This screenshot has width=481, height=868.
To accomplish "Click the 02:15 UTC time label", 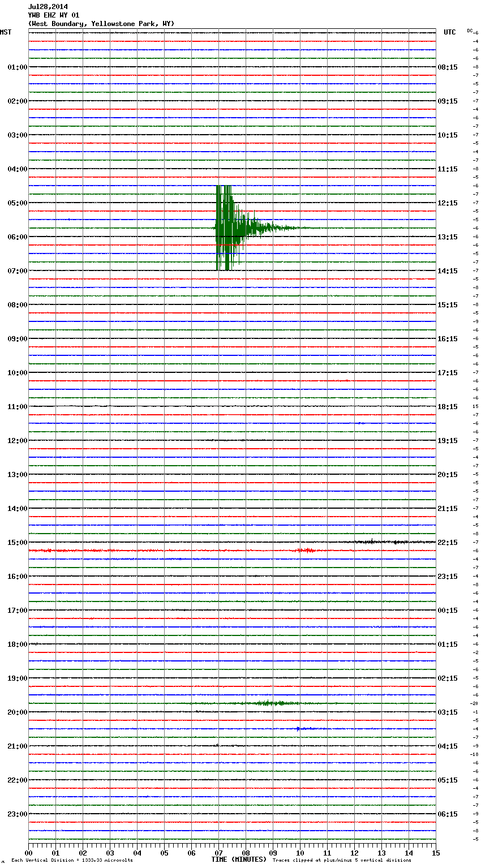I will [448, 678].
